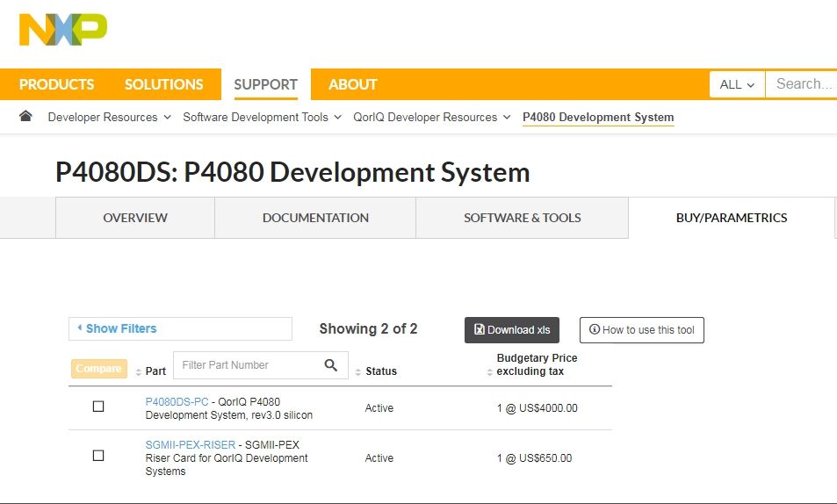Click P4080 Development System breadcrumb
Viewport: 837px width, 504px height.
(x=598, y=117)
